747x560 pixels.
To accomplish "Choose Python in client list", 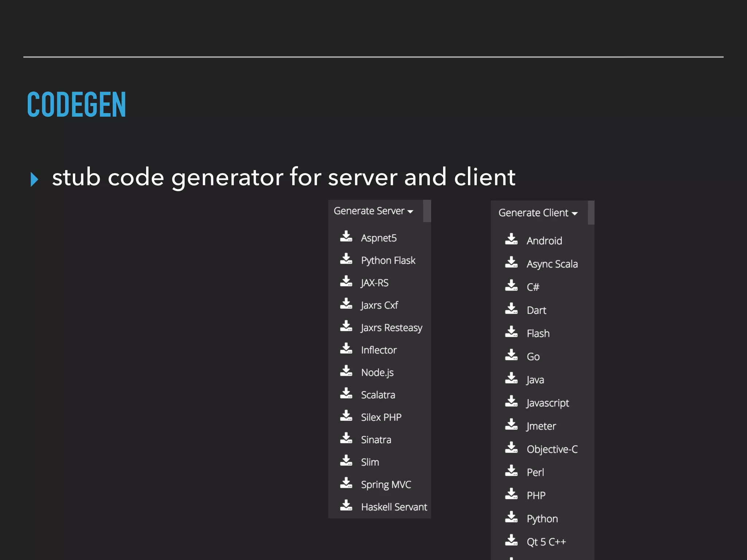I will [x=542, y=519].
